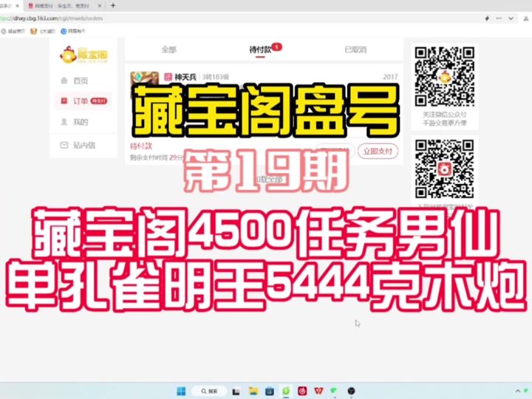This screenshot has width=532, height=399.
Task: Open NetEase Cloud Music taskbar icon
Action: point(302,391)
